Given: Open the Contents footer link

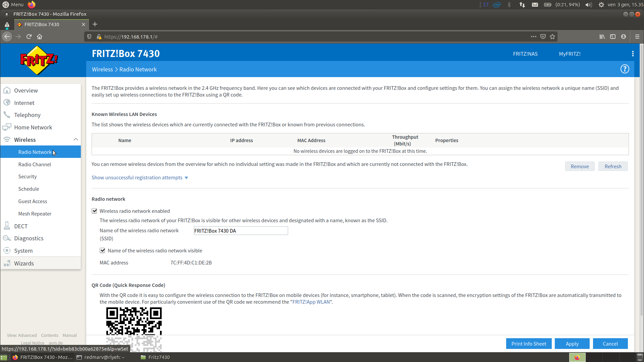Looking at the screenshot, I should click(x=50, y=335).
